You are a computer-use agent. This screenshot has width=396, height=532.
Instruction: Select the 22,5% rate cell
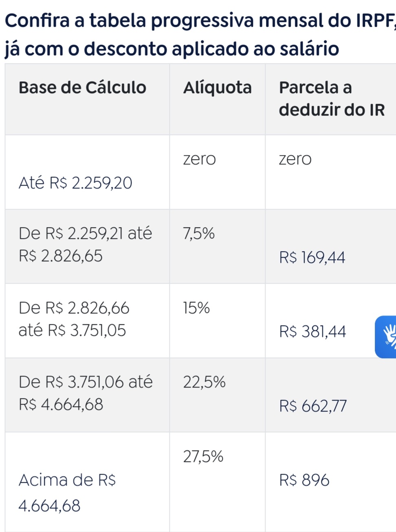click(204, 382)
